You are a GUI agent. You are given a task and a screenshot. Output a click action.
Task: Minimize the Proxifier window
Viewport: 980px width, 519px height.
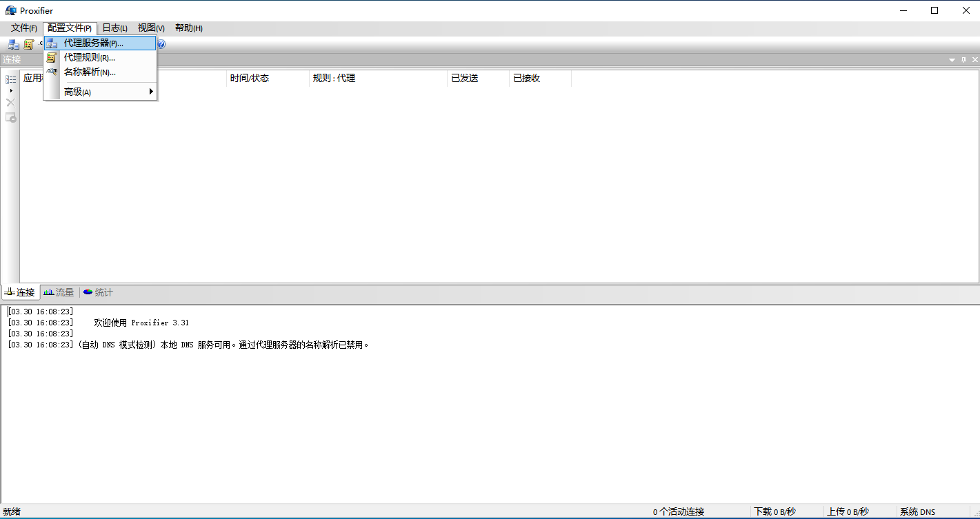[903, 10]
